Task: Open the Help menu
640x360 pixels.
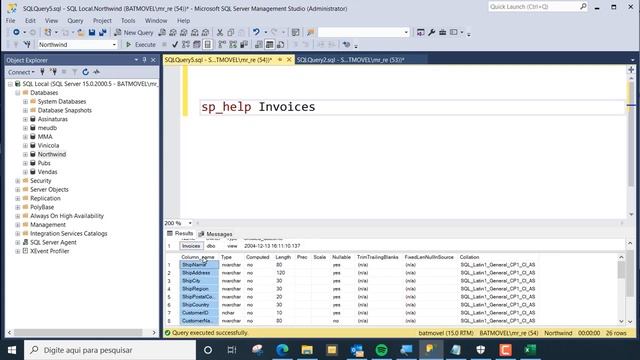Action: [x=183, y=20]
